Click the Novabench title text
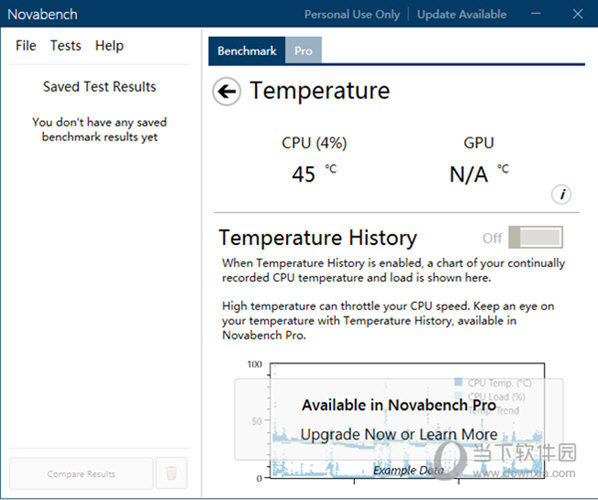598x500 pixels. pyautogui.click(x=42, y=14)
